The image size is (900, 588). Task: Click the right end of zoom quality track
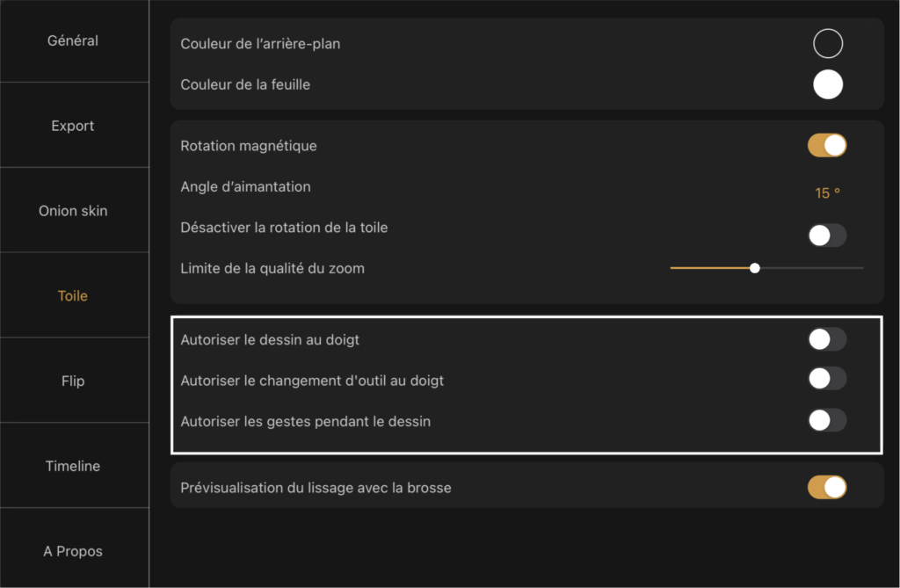click(x=861, y=268)
